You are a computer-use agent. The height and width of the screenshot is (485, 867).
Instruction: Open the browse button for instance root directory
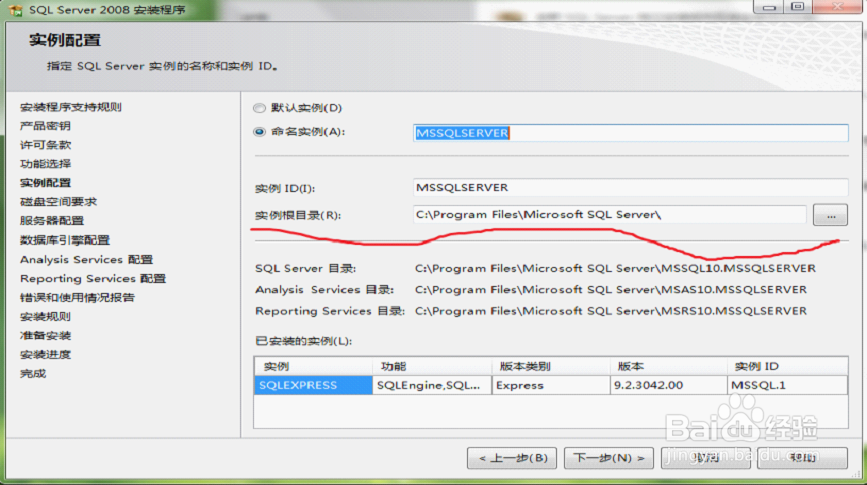pyautogui.click(x=830, y=215)
